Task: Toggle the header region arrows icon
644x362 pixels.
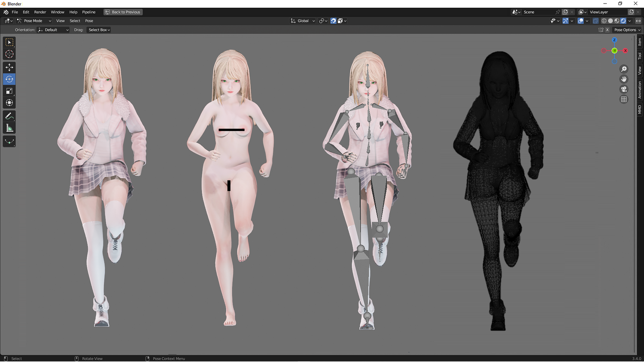Action: (x=638, y=21)
